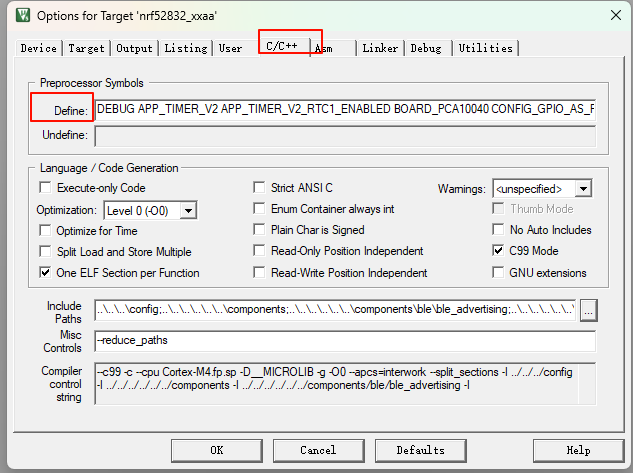The image size is (633, 473).
Task: Open the Include Paths browse button
Action: pyautogui.click(x=589, y=310)
